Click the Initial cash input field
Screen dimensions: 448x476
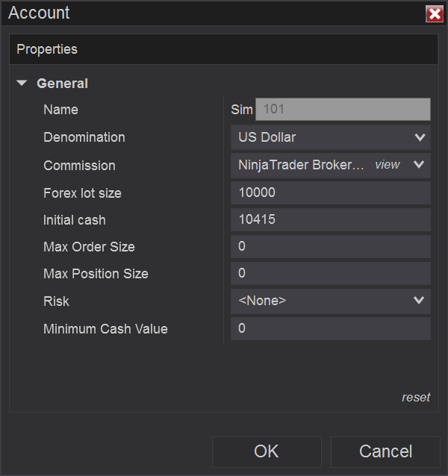pos(330,220)
